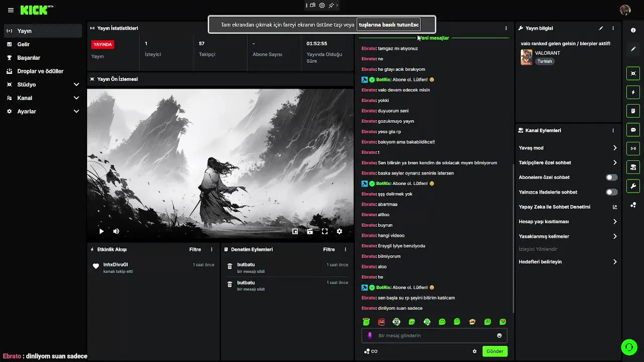Image resolution: width=644 pixels, height=362 pixels.
Task: Enable Abonelere özel sohbet toggle
Action: point(611,177)
